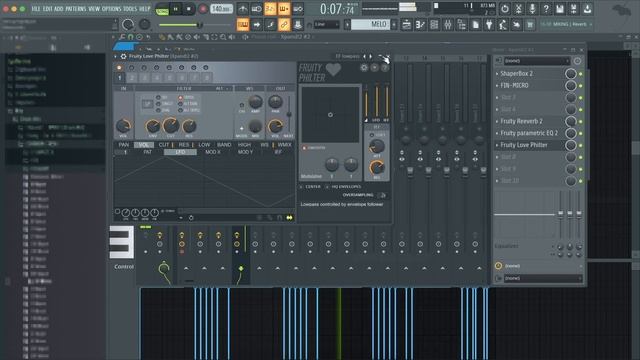Viewport: 640px width, 360px height.
Task: Open the ADD menu
Action: [59, 9]
